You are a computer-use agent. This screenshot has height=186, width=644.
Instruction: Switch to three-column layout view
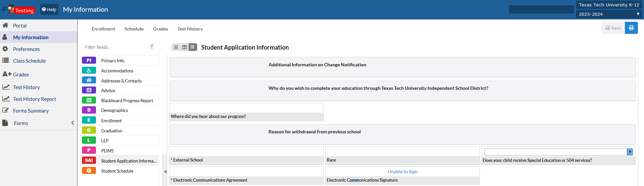(x=193, y=47)
